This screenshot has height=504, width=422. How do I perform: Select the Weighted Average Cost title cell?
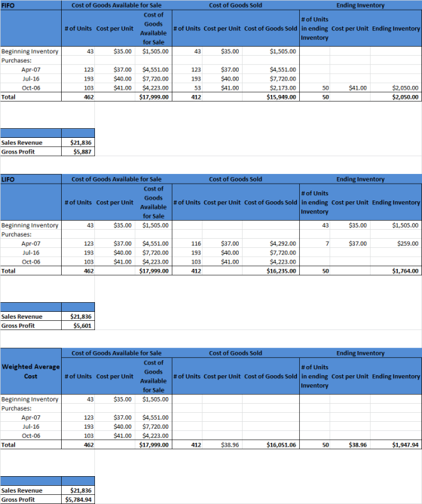(x=31, y=371)
